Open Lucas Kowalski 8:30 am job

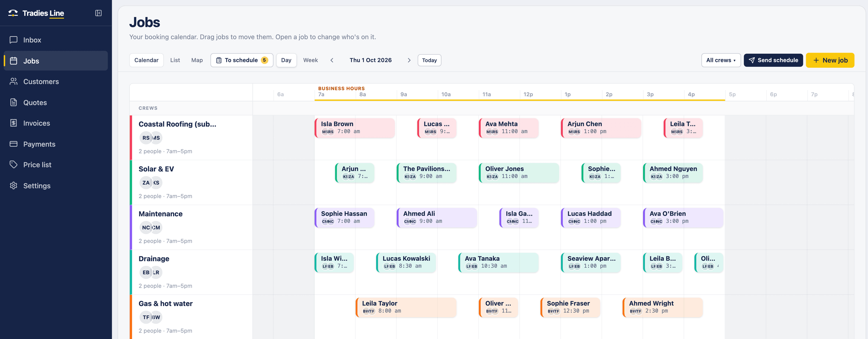(406, 263)
